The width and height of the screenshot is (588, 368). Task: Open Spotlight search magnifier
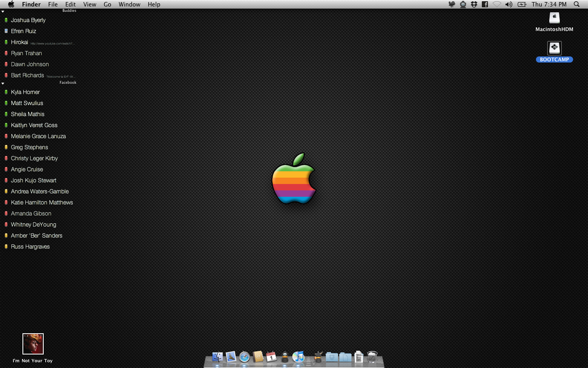point(577,4)
